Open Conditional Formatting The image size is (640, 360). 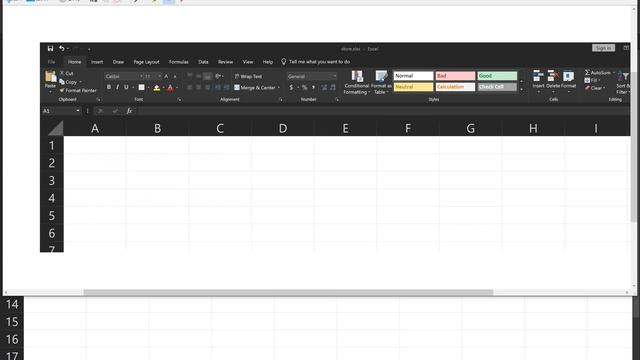[357, 82]
